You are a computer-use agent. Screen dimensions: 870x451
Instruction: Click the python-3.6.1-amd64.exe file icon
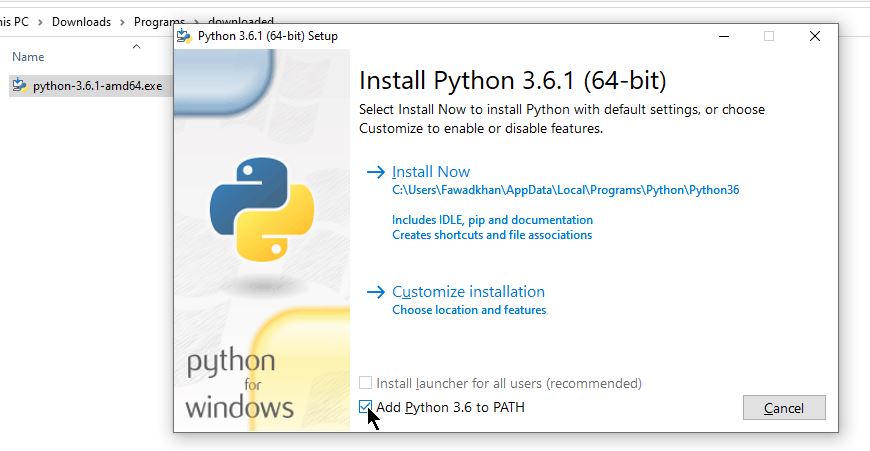click(x=19, y=85)
